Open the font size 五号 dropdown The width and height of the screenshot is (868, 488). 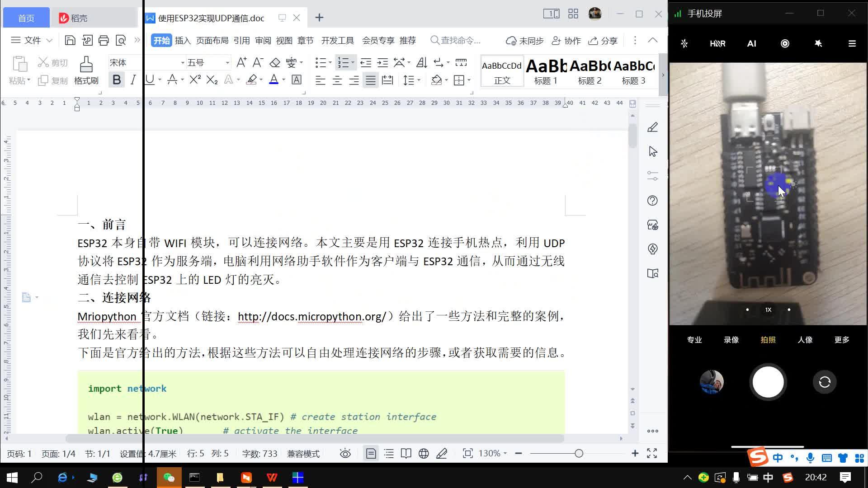[227, 62]
